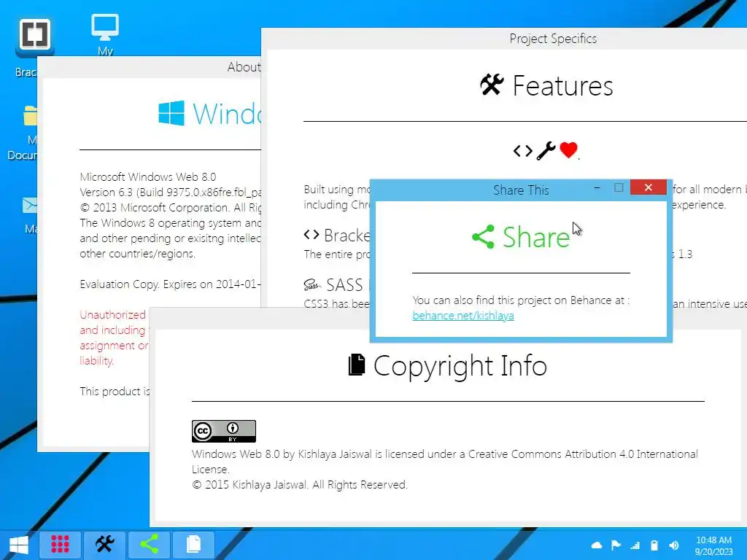The height and width of the screenshot is (560, 747).
Task: Click the network signal tray icon
Action: coord(635,545)
